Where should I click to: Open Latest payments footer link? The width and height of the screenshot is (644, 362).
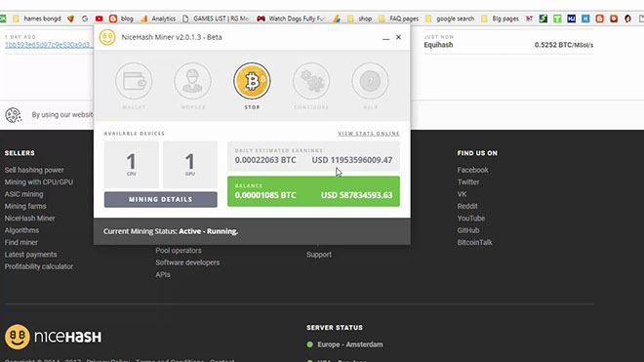pyautogui.click(x=31, y=255)
